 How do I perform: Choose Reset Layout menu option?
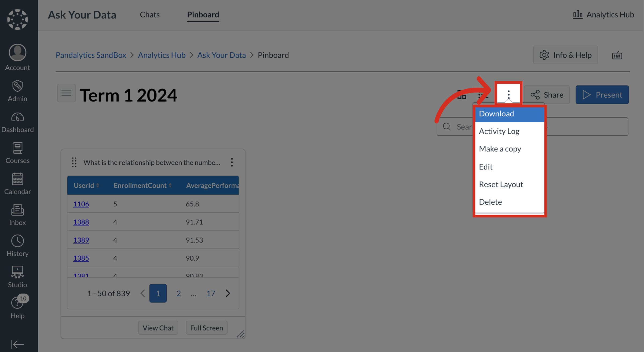[x=510, y=184]
